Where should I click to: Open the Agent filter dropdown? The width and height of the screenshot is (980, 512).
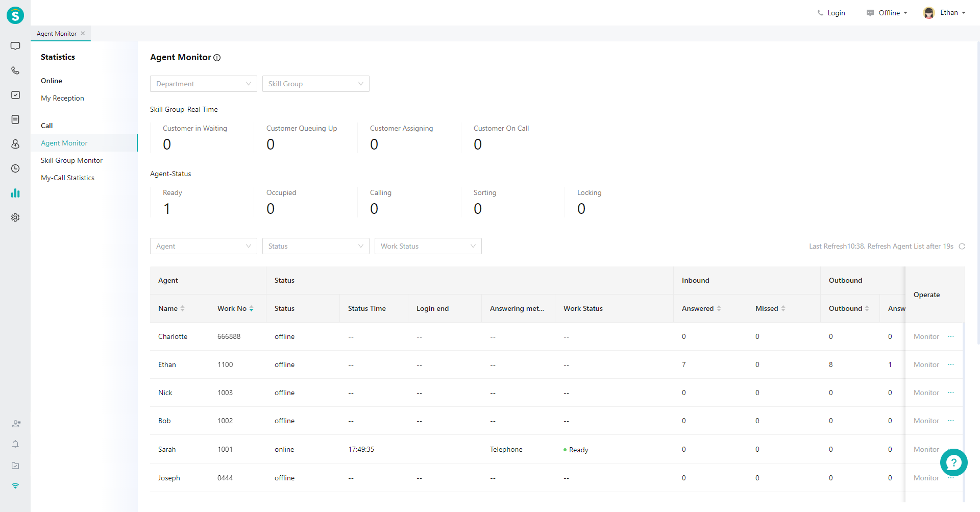tap(204, 246)
